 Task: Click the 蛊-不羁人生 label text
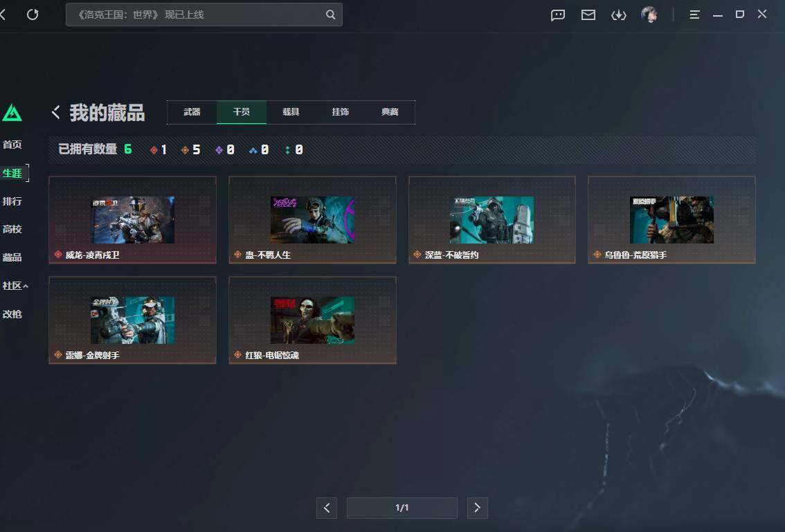268,255
